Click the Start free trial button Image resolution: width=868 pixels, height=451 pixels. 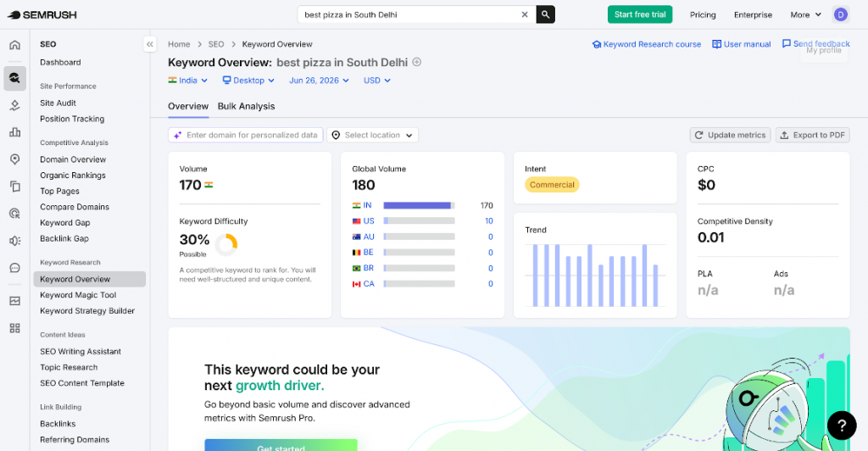[640, 14]
